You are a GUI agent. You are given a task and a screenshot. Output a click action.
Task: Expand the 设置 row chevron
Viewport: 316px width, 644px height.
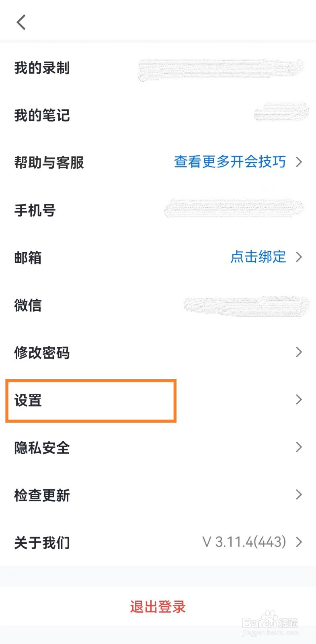(x=299, y=399)
